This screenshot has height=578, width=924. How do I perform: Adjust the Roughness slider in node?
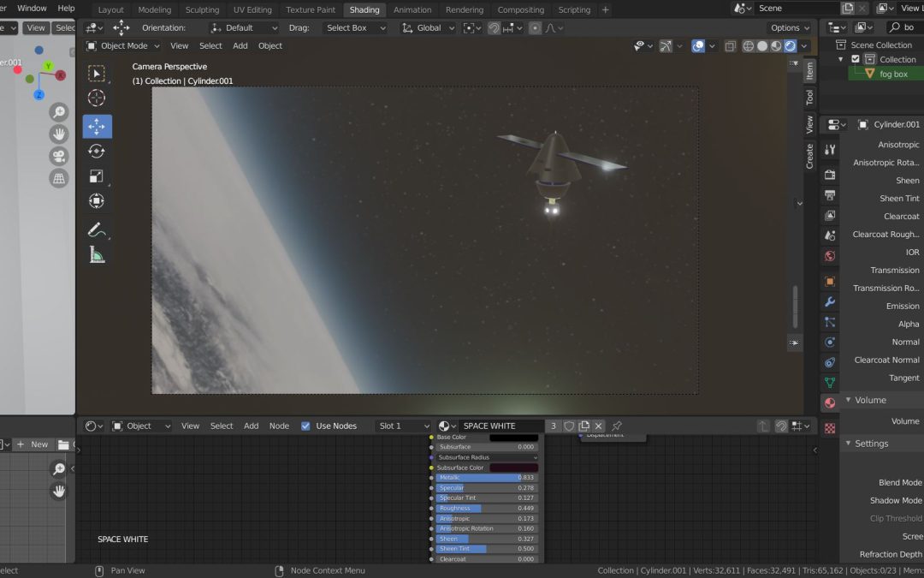click(x=487, y=509)
